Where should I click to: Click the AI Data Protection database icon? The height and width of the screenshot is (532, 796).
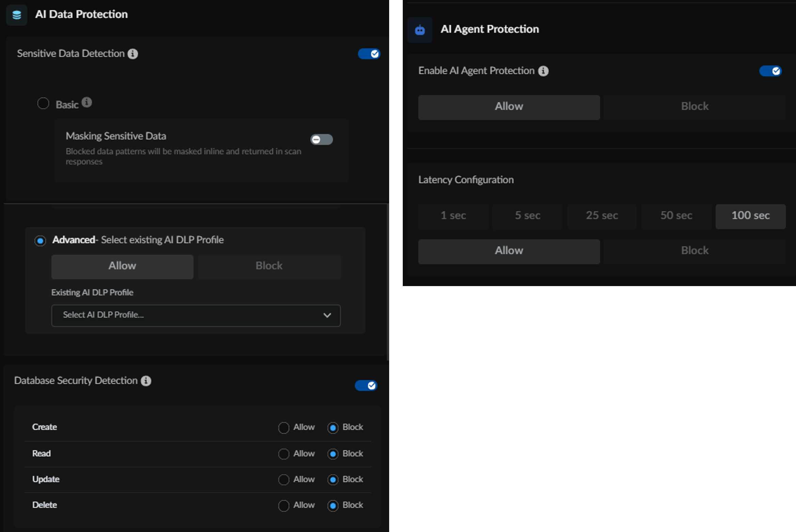pyautogui.click(x=17, y=15)
